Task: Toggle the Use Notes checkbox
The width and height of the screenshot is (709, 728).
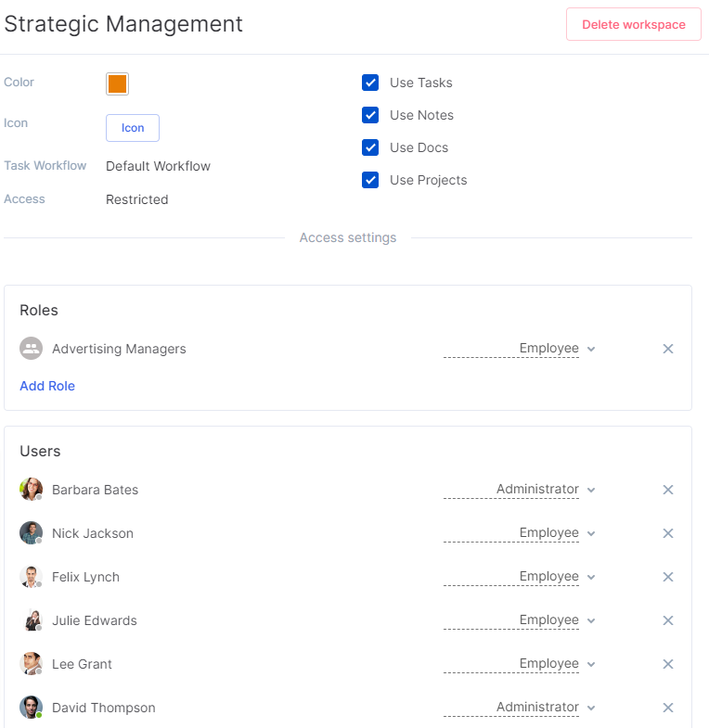Action: point(370,115)
